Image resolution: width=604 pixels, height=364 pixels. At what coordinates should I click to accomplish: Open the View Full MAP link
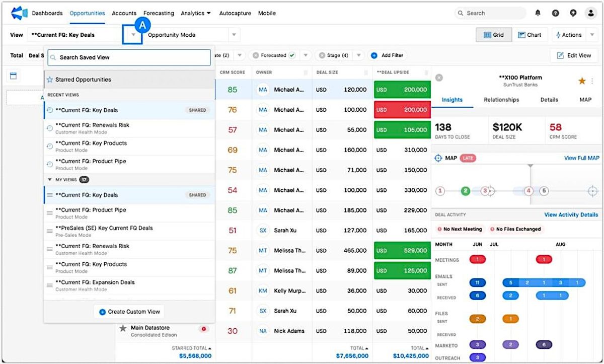[582, 158]
